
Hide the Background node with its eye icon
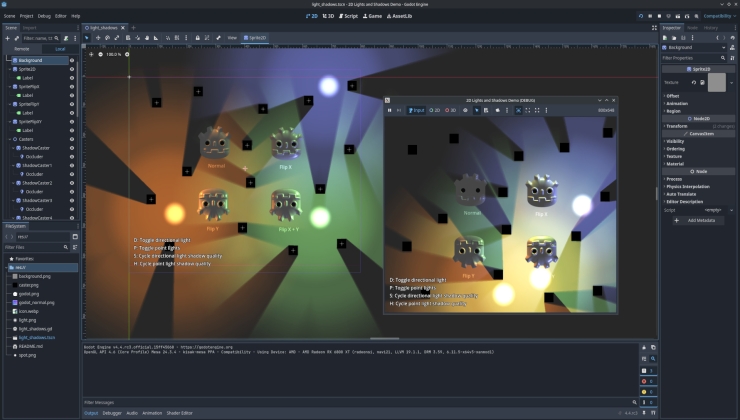[x=72, y=60]
